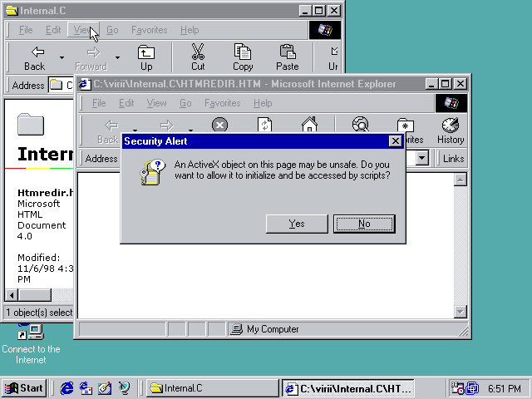
Task: Click scroll up arrow in Internet Explorer page
Action: click(x=460, y=180)
